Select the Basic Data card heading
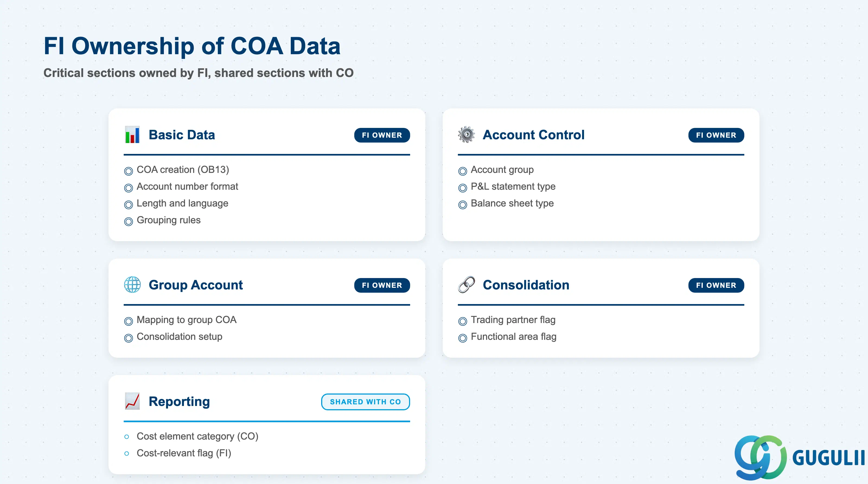868x484 pixels. point(182,135)
